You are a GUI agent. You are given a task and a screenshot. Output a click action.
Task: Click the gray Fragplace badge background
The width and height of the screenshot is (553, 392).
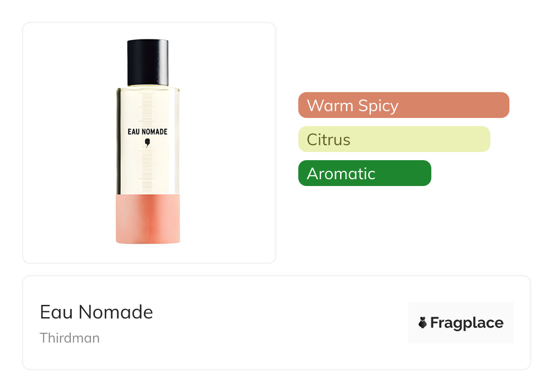(461, 309)
